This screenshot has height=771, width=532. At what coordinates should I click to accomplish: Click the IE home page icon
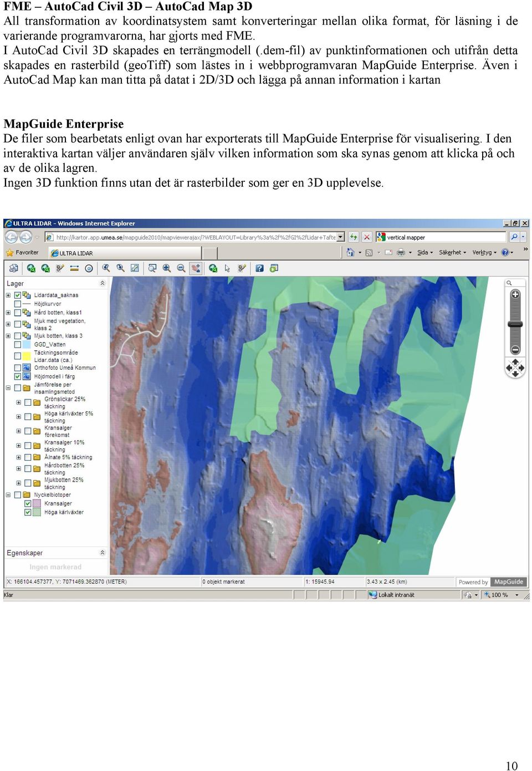(350, 252)
